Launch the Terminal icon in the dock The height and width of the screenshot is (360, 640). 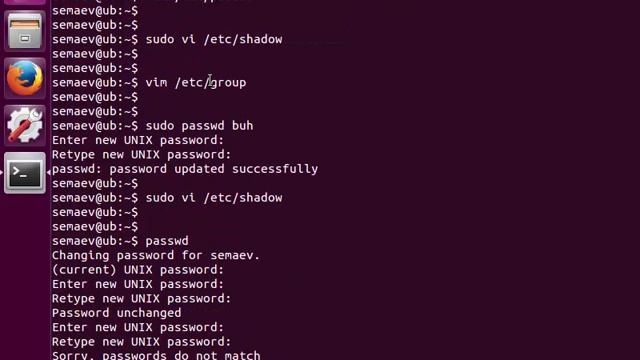pyautogui.click(x=25, y=173)
